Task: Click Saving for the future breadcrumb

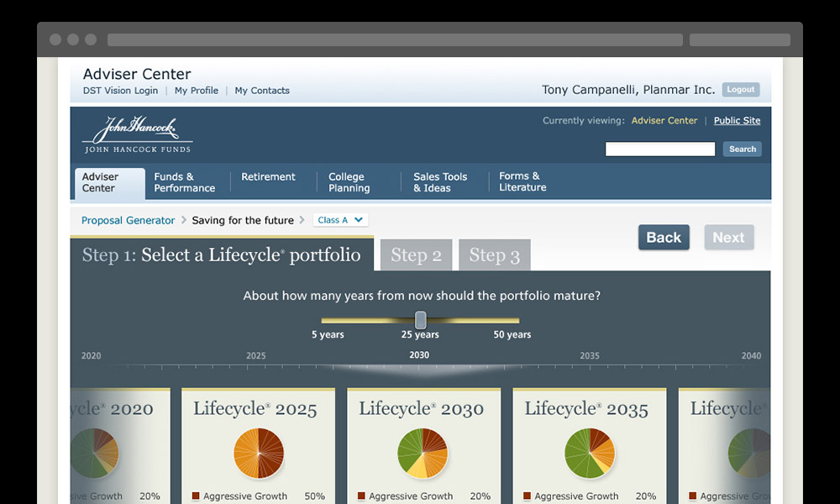Action: tap(243, 220)
